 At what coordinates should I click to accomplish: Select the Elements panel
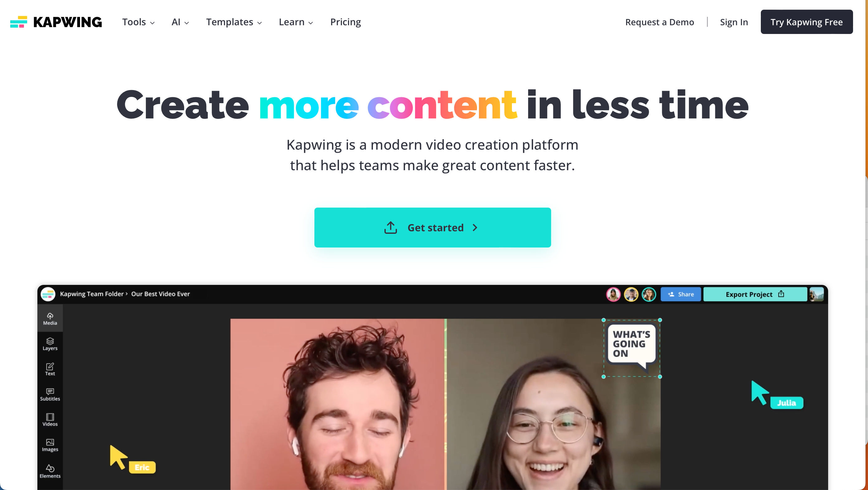(50, 471)
